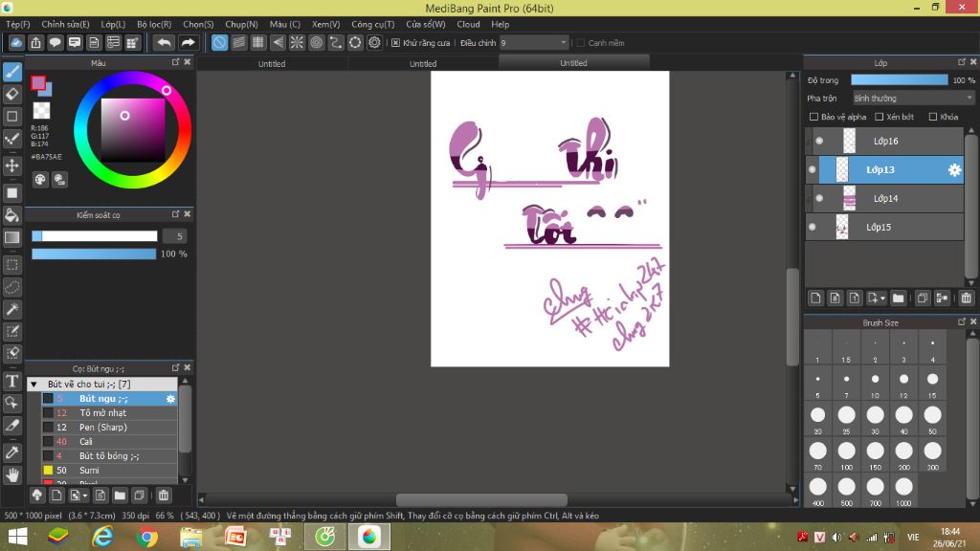Screen dimensions: 980x551
Task: Open the color palette icon below color values
Action: click(x=40, y=180)
